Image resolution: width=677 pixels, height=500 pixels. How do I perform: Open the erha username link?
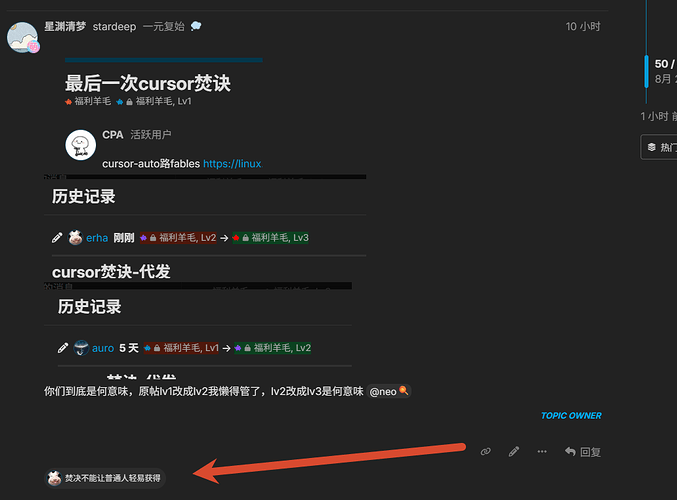(97, 238)
